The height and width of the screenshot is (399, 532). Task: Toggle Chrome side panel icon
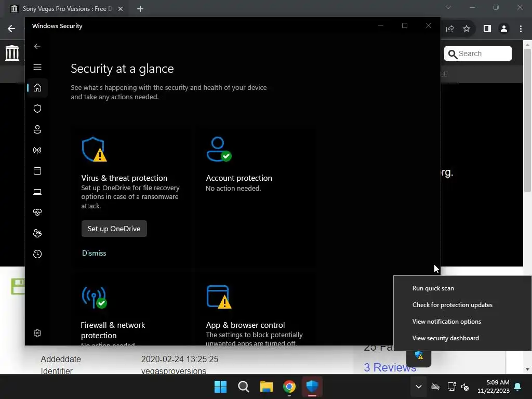487,29
